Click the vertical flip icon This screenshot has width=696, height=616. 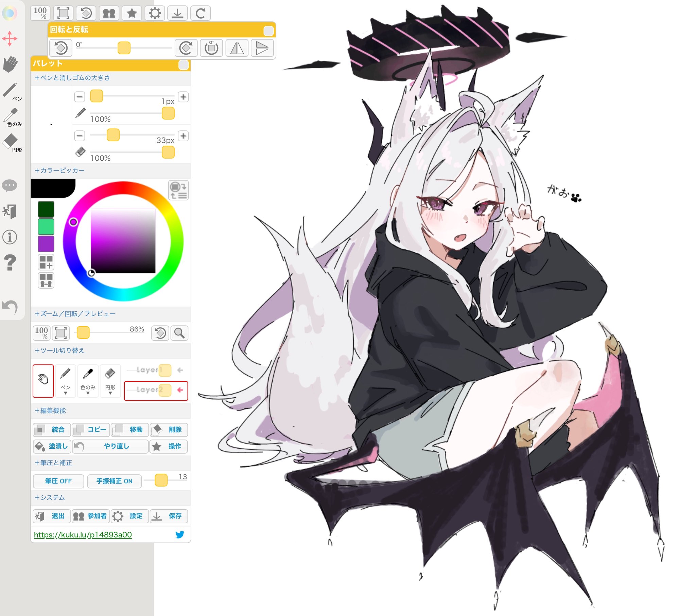tap(262, 48)
